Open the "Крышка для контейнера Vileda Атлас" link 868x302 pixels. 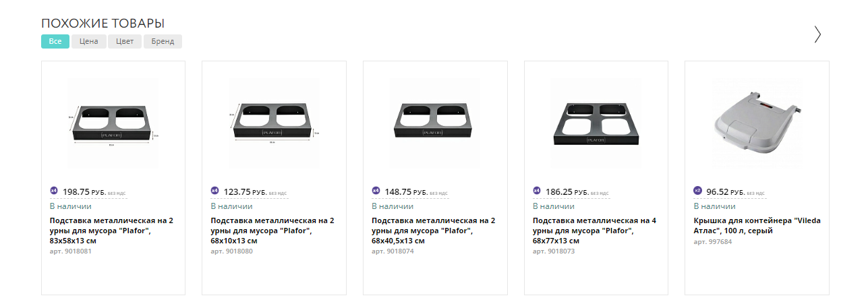[757, 226]
